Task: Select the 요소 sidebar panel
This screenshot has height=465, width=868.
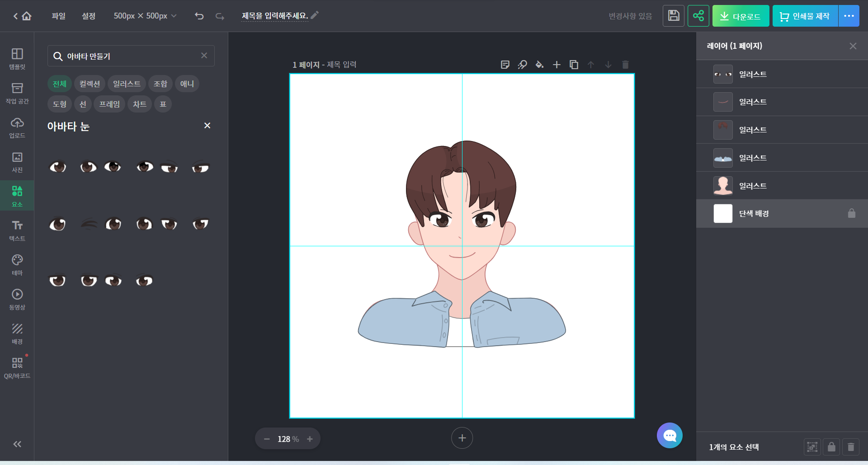Action: click(x=17, y=196)
